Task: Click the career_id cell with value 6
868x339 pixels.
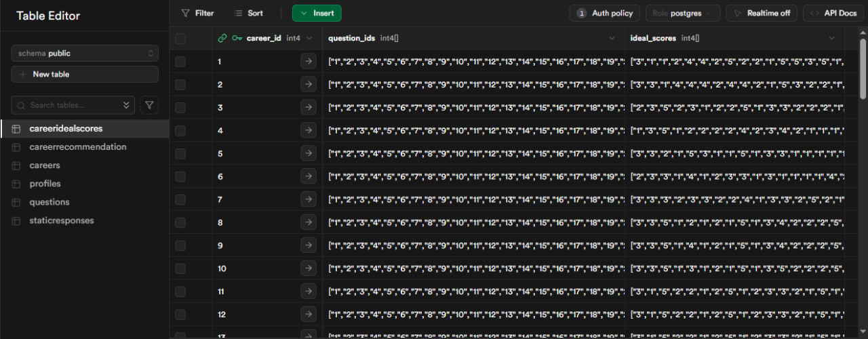Action: pyautogui.click(x=267, y=177)
